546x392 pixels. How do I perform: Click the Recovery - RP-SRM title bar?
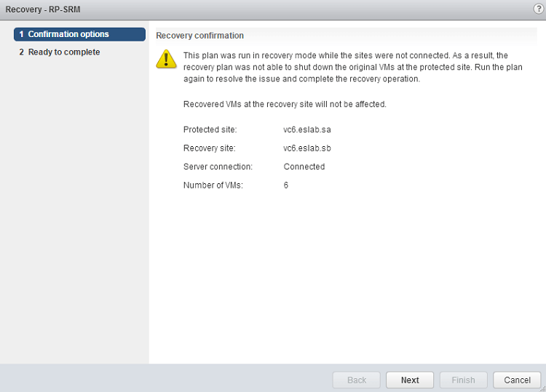pyautogui.click(x=43, y=9)
